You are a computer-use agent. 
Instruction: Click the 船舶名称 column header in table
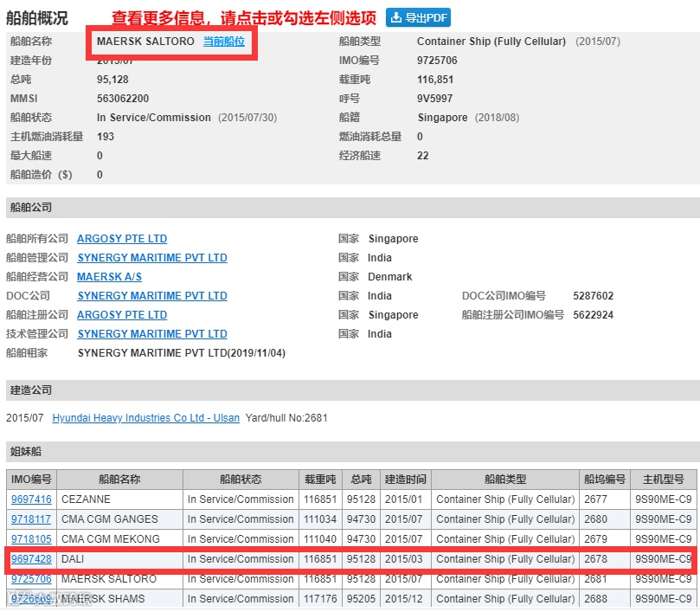click(x=119, y=480)
